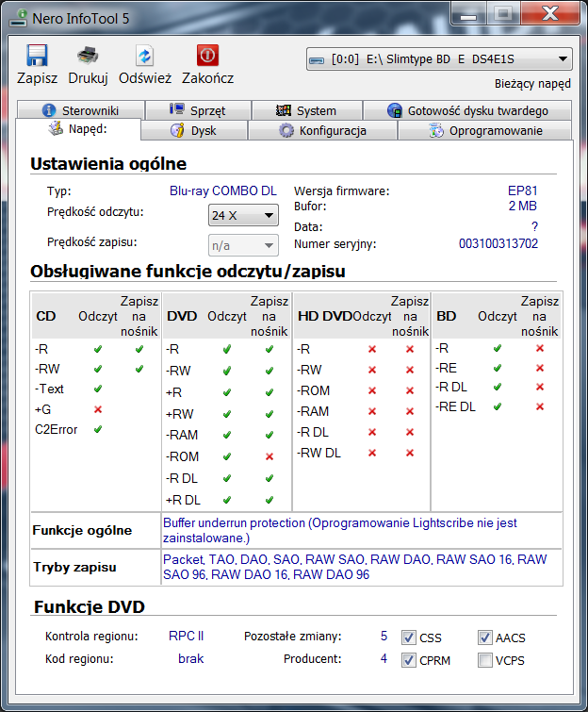Screen dimensions: 588x712
Task: Click the Zapisz button label
Action: click(37, 78)
